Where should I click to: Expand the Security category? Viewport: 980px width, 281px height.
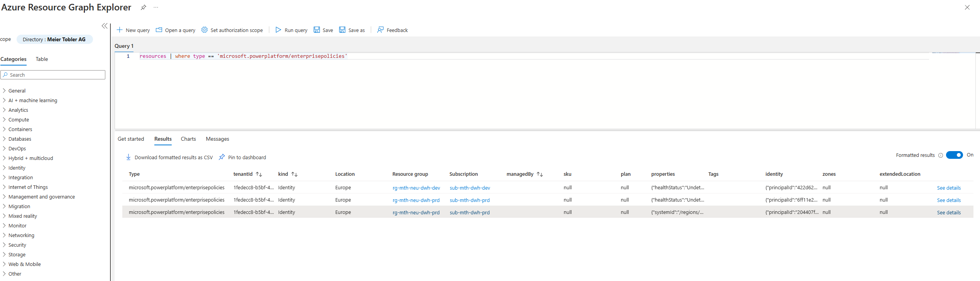tap(4, 245)
